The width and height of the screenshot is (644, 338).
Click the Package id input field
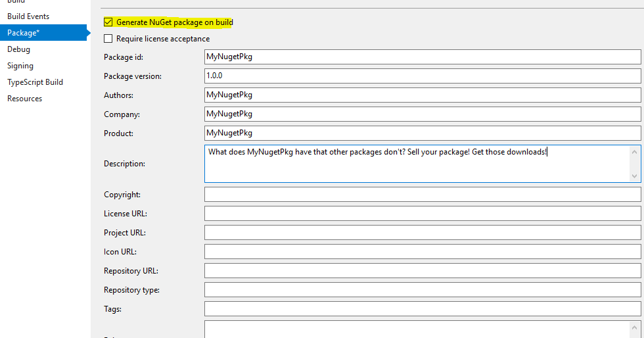(423, 57)
